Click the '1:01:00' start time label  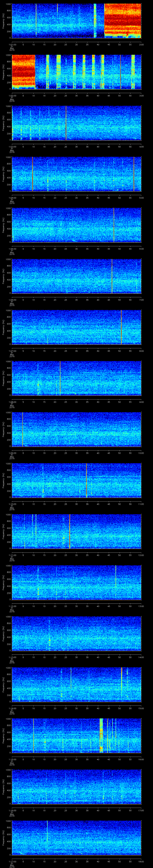12,44
